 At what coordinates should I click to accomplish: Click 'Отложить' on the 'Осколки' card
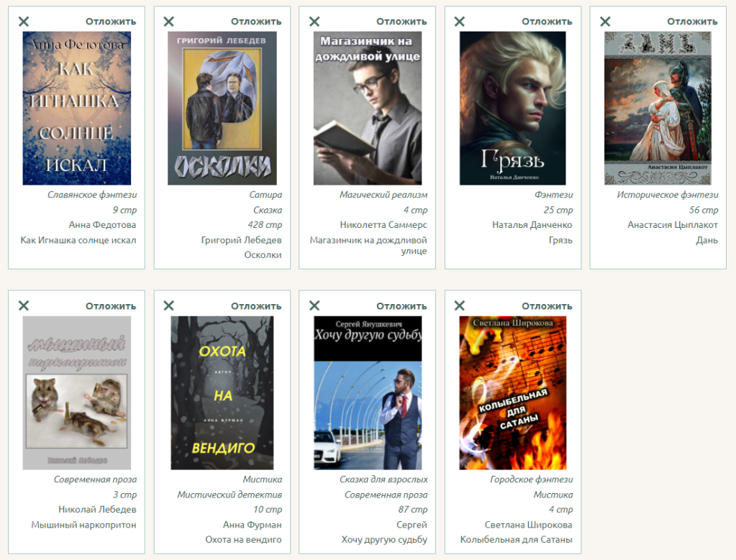[x=256, y=22]
